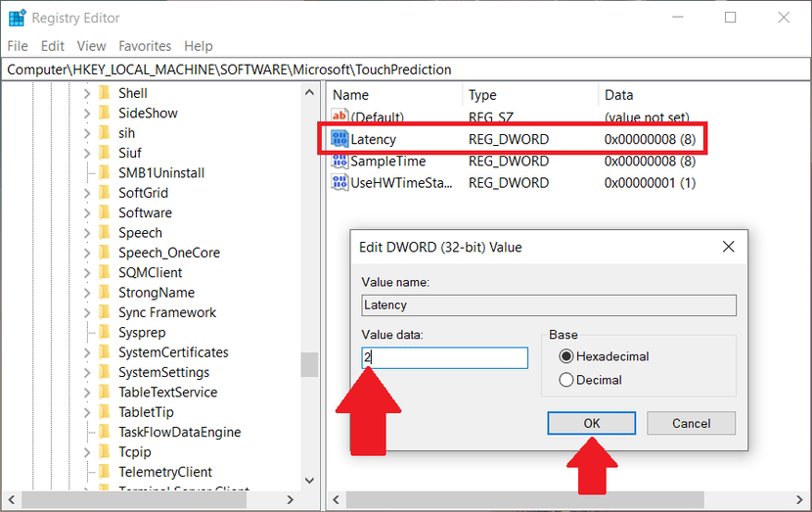This screenshot has height=512, width=812.
Task: Click the TabletTip folder icon
Action: point(105,412)
